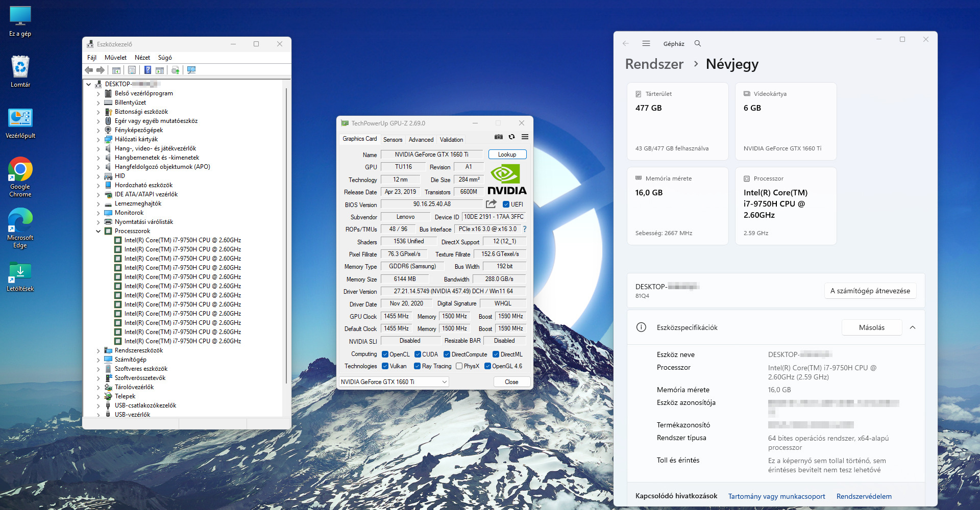Click the blue question mark help icon
The height and width of the screenshot is (510, 980).
148,70
